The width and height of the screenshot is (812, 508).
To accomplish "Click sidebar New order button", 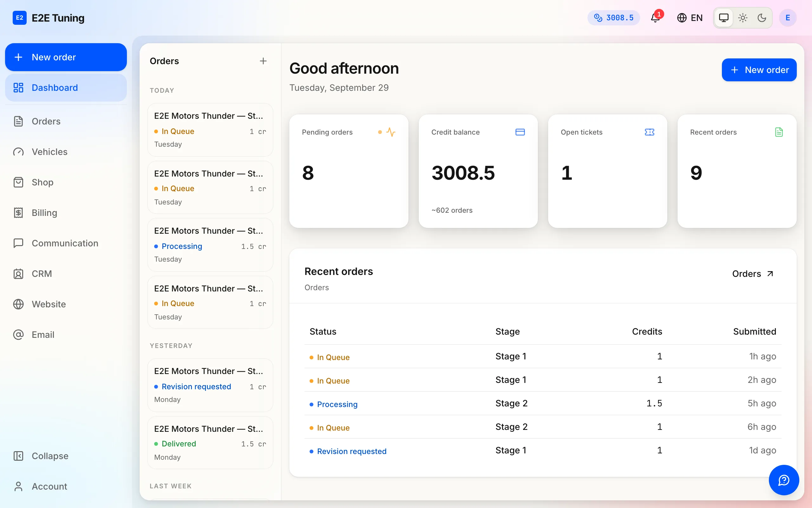I will (x=66, y=57).
